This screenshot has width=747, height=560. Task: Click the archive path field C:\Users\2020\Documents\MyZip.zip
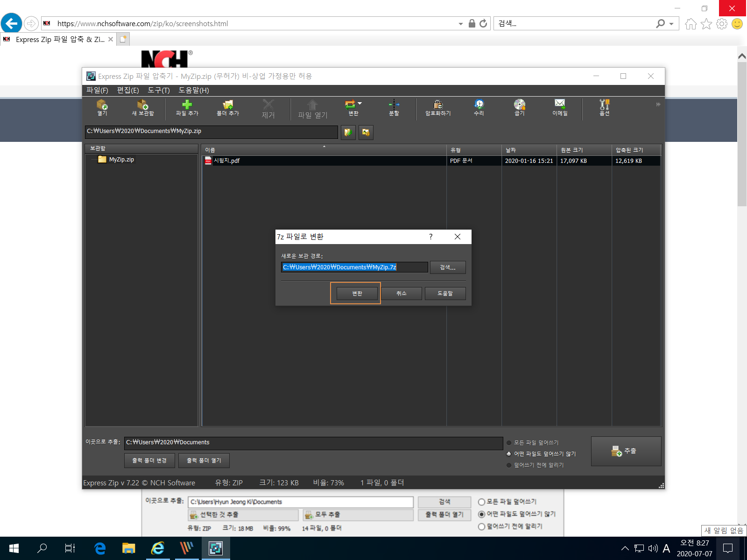click(x=211, y=132)
